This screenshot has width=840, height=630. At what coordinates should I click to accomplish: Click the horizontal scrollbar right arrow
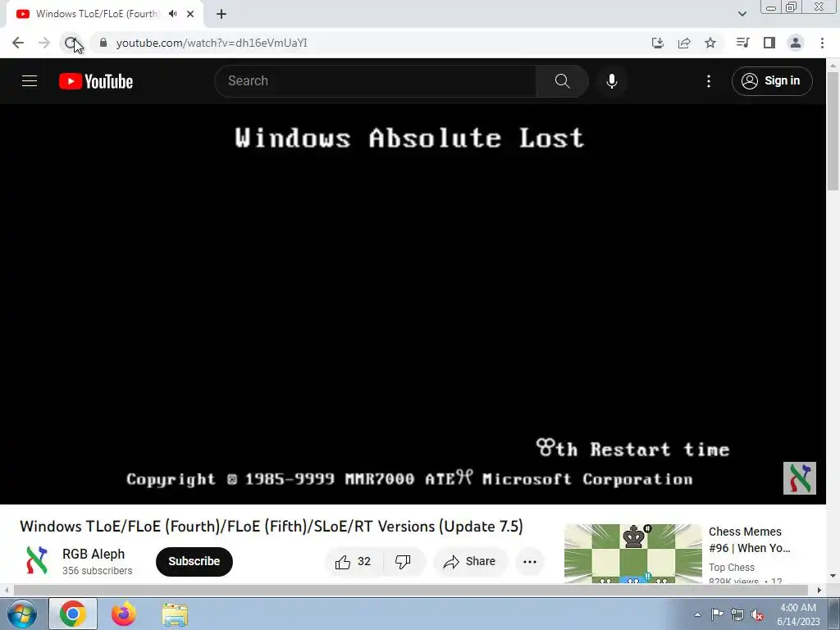[x=819, y=590]
